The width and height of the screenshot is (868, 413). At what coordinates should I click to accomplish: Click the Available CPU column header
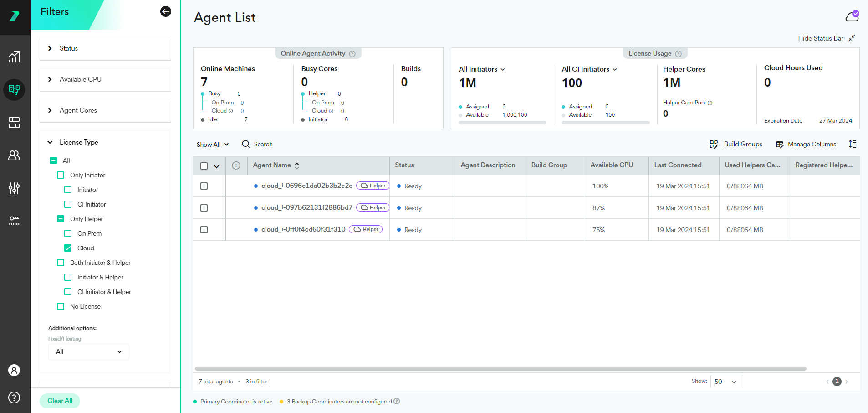pos(611,165)
